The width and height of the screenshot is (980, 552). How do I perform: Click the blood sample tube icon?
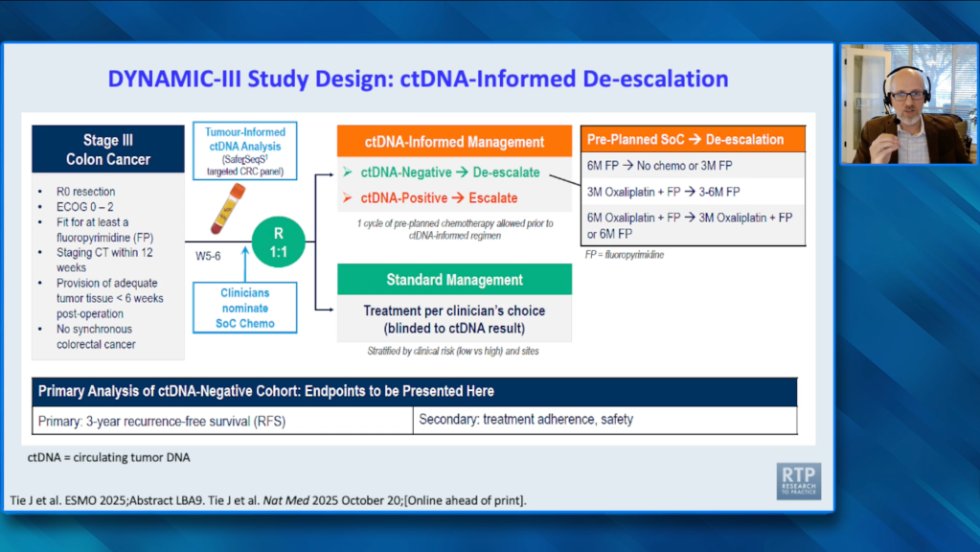click(x=227, y=209)
